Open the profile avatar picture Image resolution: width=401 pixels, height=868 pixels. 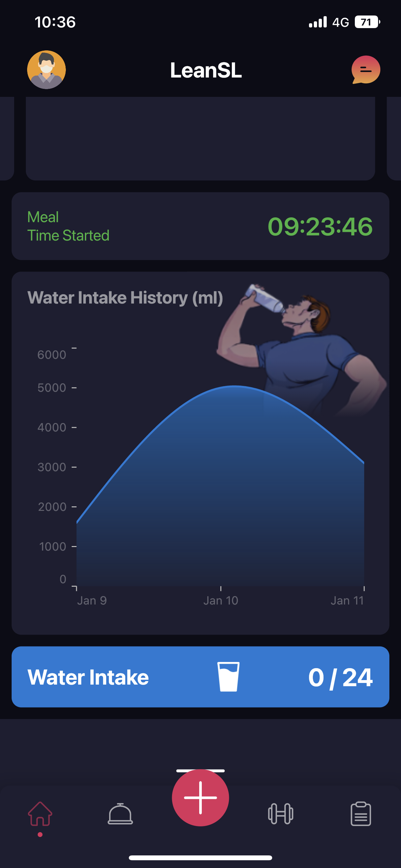click(46, 70)
